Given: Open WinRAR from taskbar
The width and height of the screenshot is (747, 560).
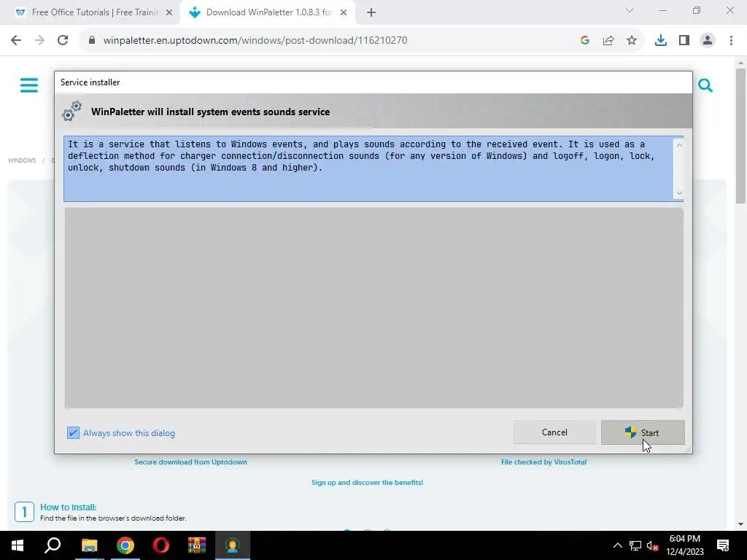Looking at the screenshot, I should pos(197,545).
